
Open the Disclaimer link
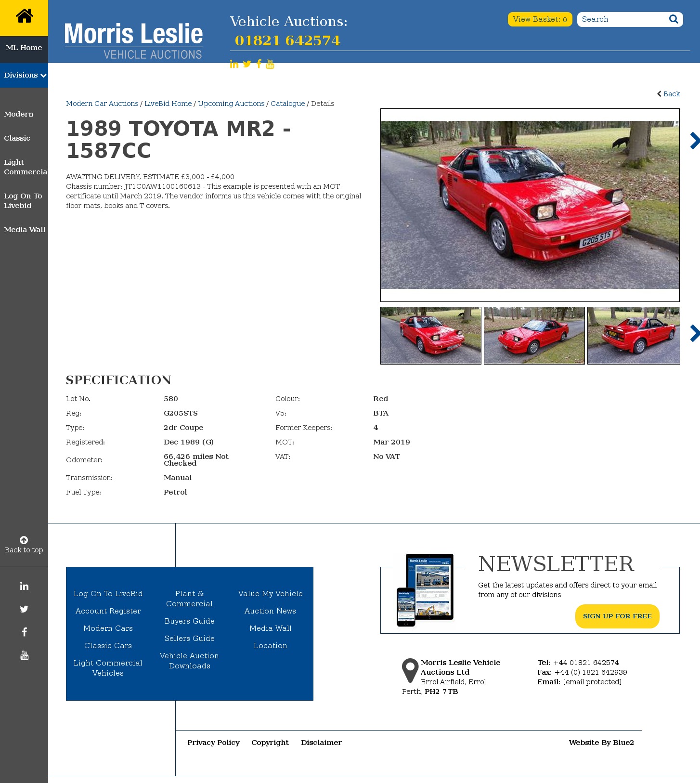[321, 743]
